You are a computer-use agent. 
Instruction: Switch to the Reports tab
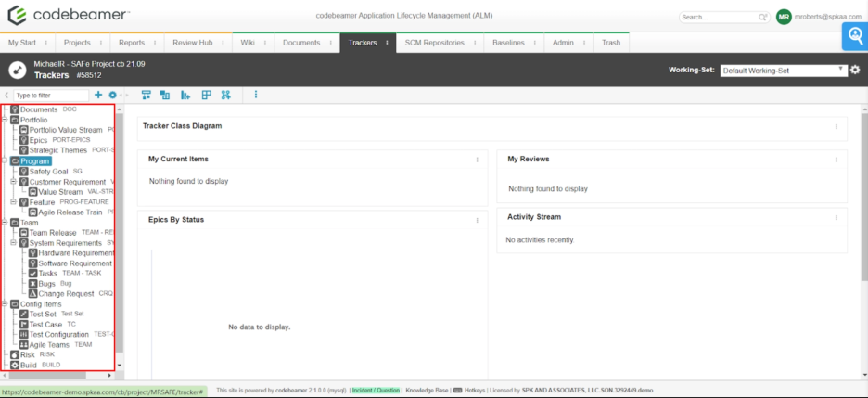(132, 43)
